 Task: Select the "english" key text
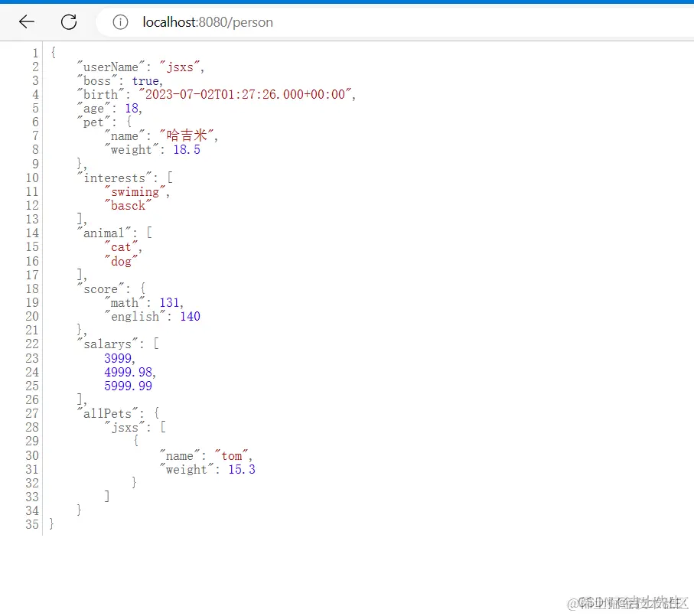(135, 316)
